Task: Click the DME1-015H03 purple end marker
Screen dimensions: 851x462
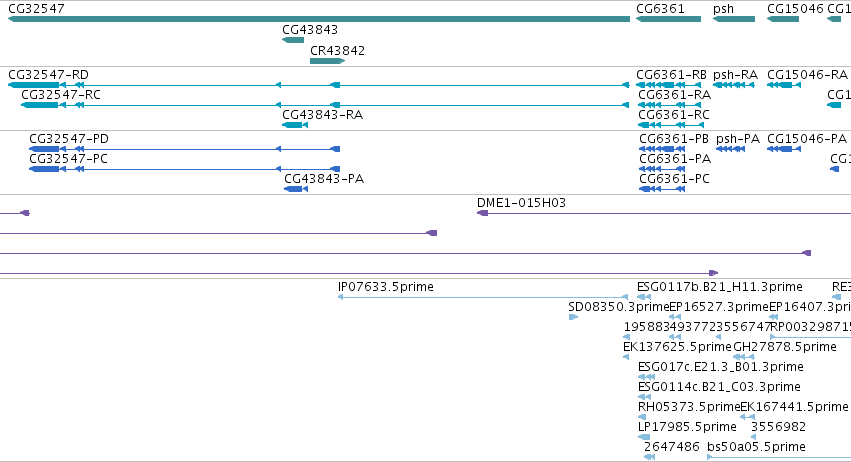Action: click(x=482, y=213)
